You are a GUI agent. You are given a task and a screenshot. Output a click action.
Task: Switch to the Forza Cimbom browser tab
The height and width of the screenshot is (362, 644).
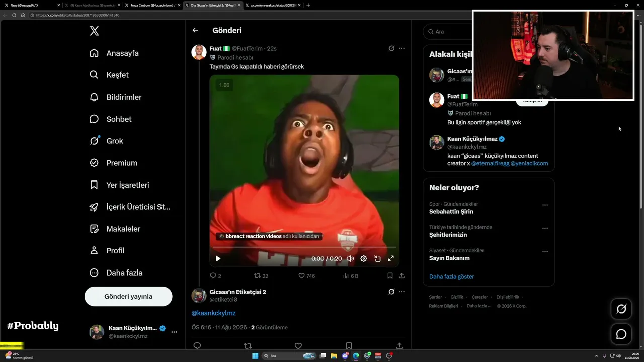(x=151, y=5)
